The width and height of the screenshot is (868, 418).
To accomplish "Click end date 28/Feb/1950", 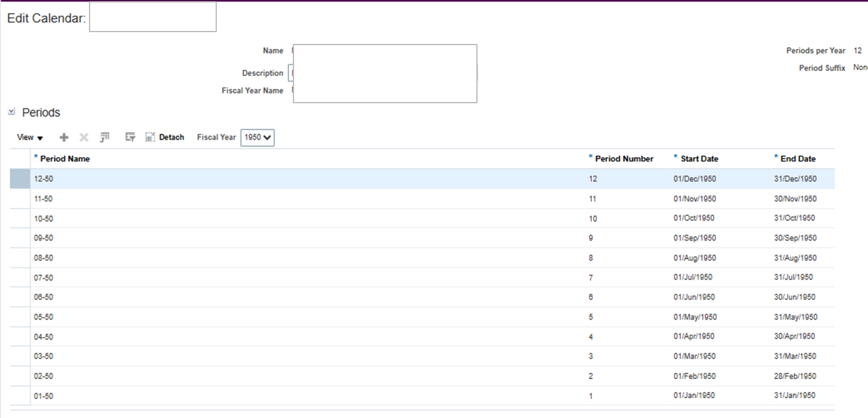I will [795, 376].
